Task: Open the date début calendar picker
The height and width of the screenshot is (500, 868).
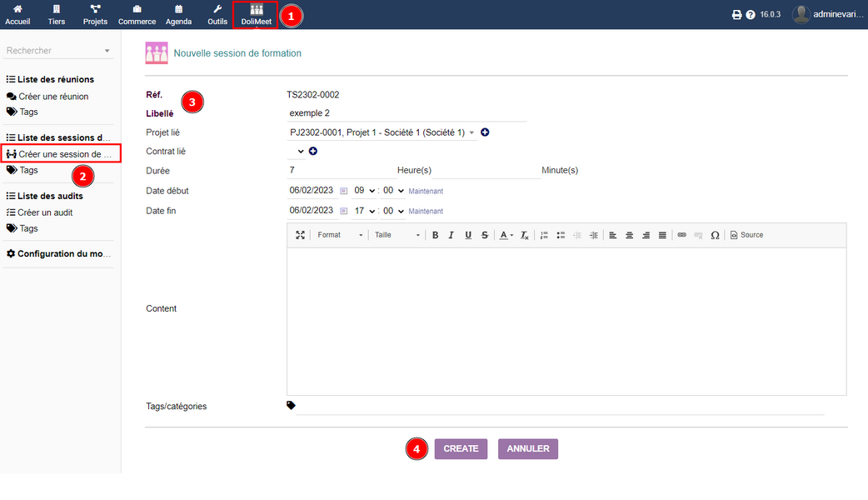Action: click(344, 191)
